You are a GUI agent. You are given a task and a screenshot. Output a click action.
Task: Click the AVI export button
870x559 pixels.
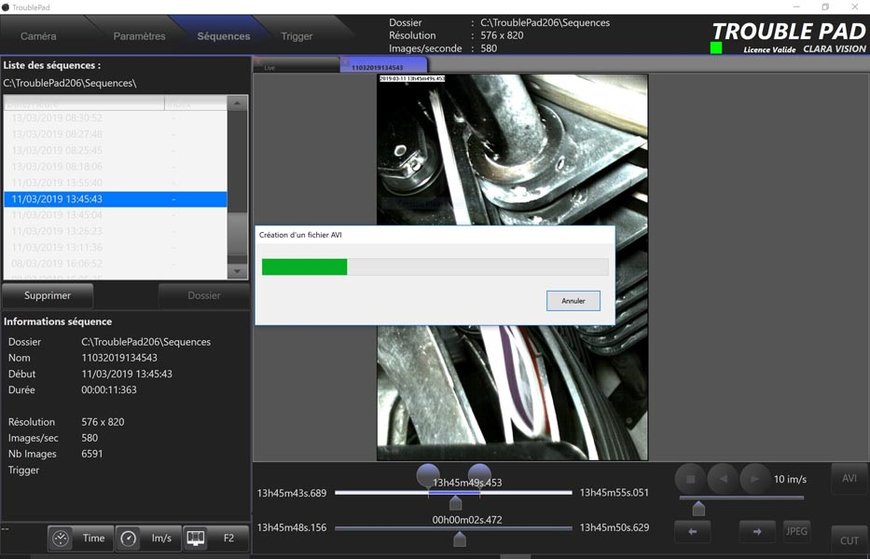coord(849,479)
